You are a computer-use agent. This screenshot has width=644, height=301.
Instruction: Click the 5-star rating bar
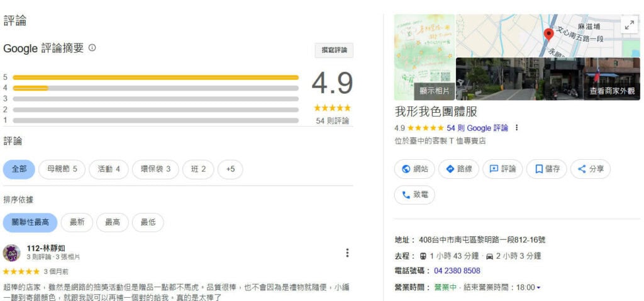[156, 77]
